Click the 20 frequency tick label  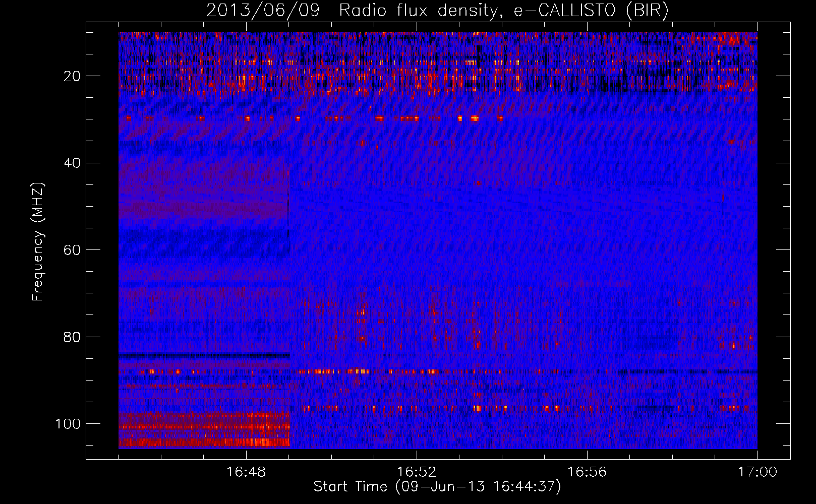coord(72,76)
